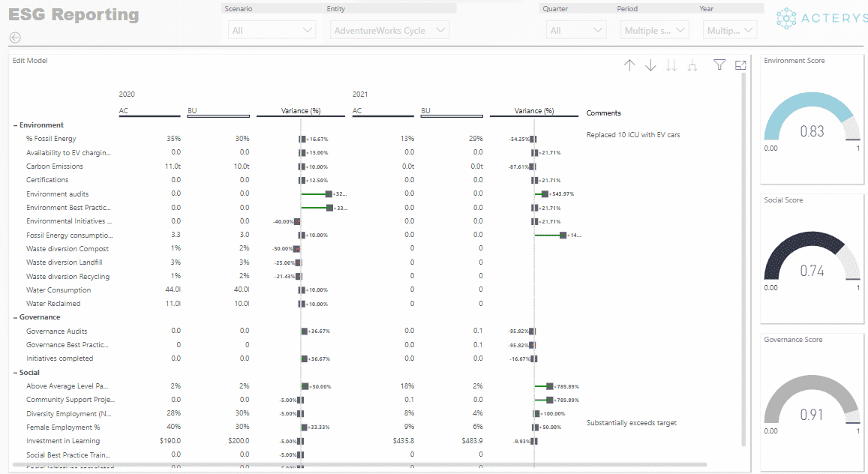868x474 pixels.
Task: Click the Comments column header
Action: [603, 112]
